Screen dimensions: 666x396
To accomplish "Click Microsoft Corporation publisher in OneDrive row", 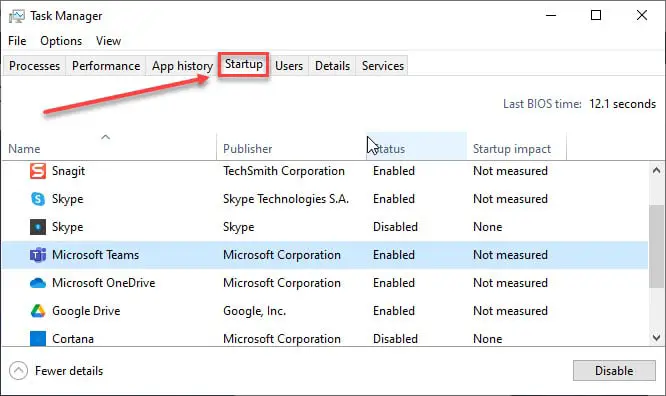I will tap(282, 283).
